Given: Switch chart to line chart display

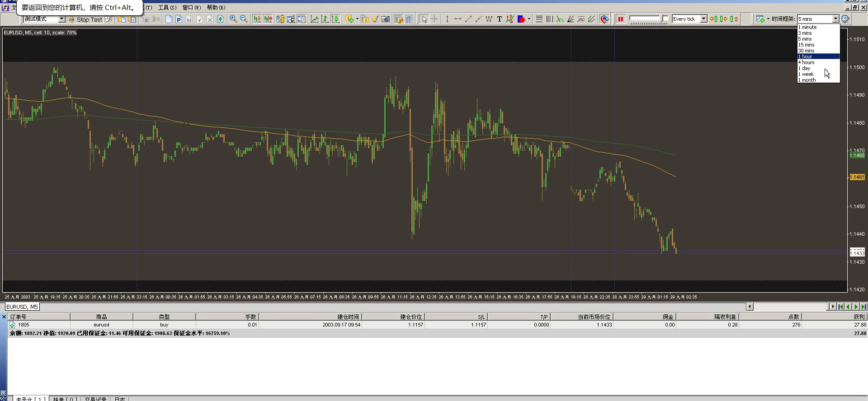Looking at the screenshot, I should [315, 19].
